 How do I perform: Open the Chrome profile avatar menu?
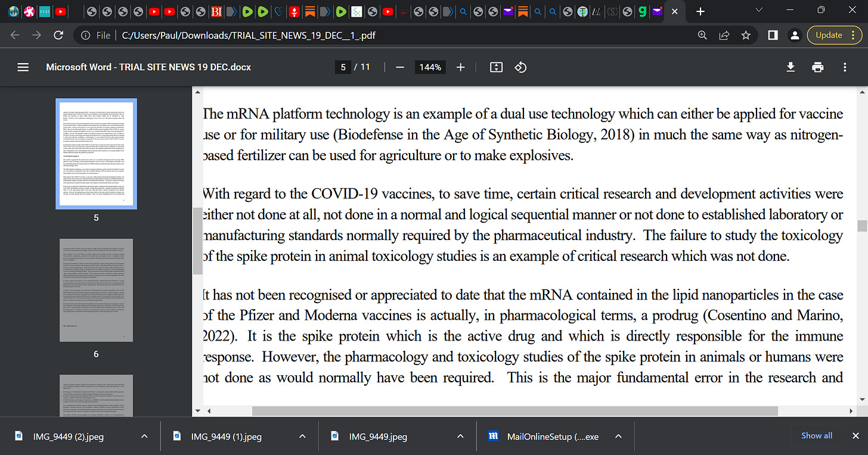(794, 35)
